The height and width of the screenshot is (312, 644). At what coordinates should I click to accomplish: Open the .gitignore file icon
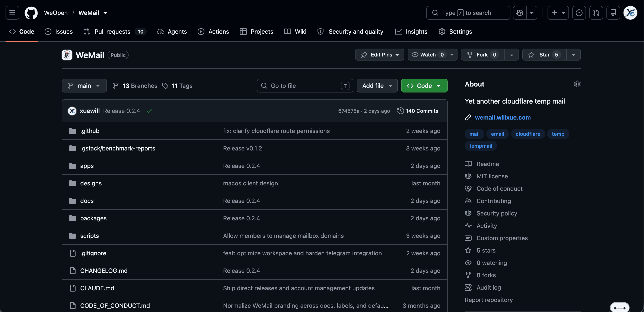73,253
